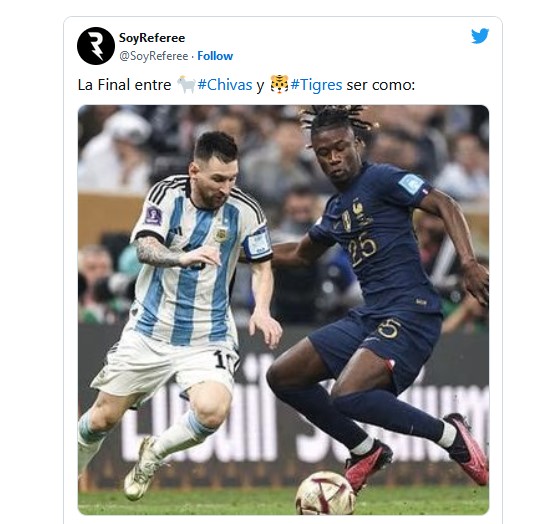This screenshot has width=548, height=524.
Task: Click the SoyReferee profile avatar
Action: click(96, 46)
